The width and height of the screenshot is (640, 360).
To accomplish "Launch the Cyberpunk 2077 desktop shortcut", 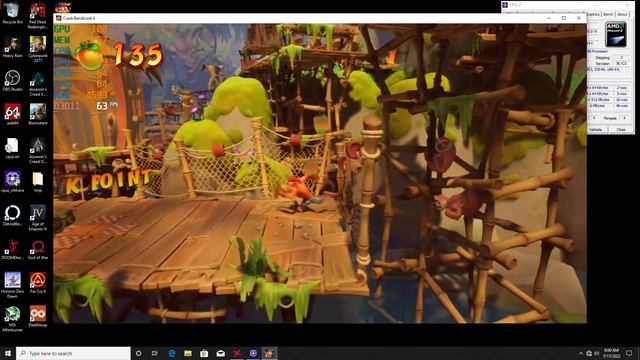I will coord(38,49).
